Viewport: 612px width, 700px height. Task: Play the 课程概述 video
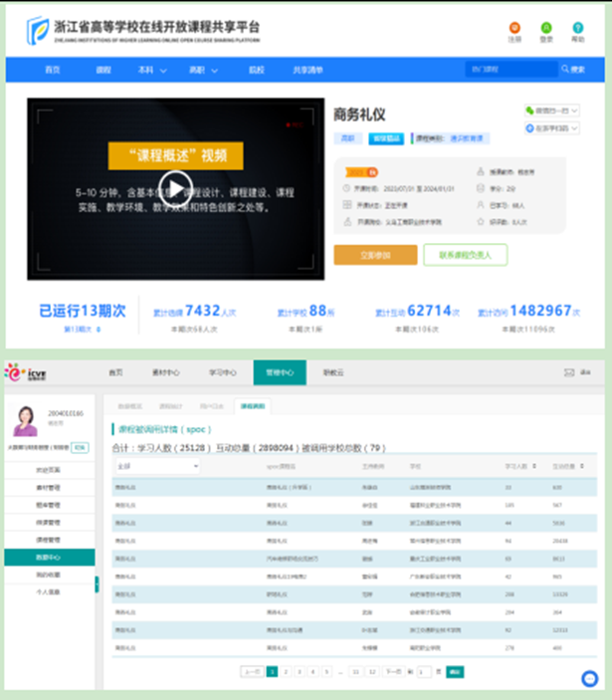(x=175, y=189)
